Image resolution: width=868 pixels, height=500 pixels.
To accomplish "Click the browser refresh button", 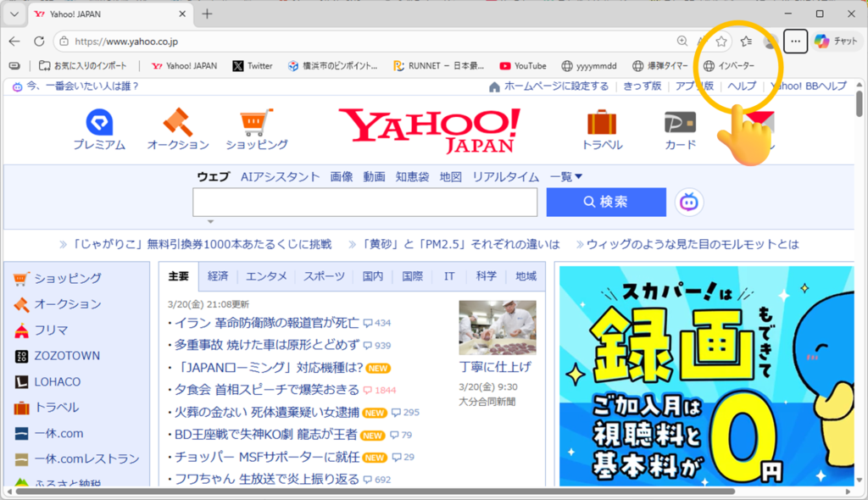I will coord(39,41).
